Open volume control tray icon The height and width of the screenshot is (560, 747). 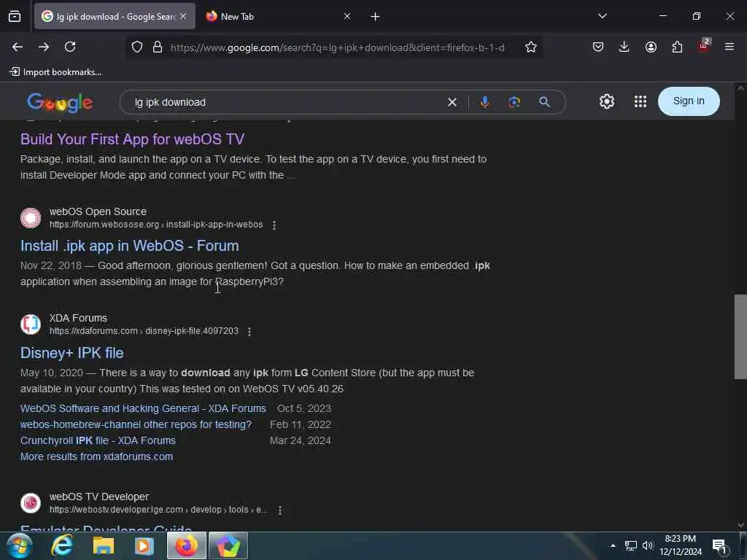(x=648, y=545)
